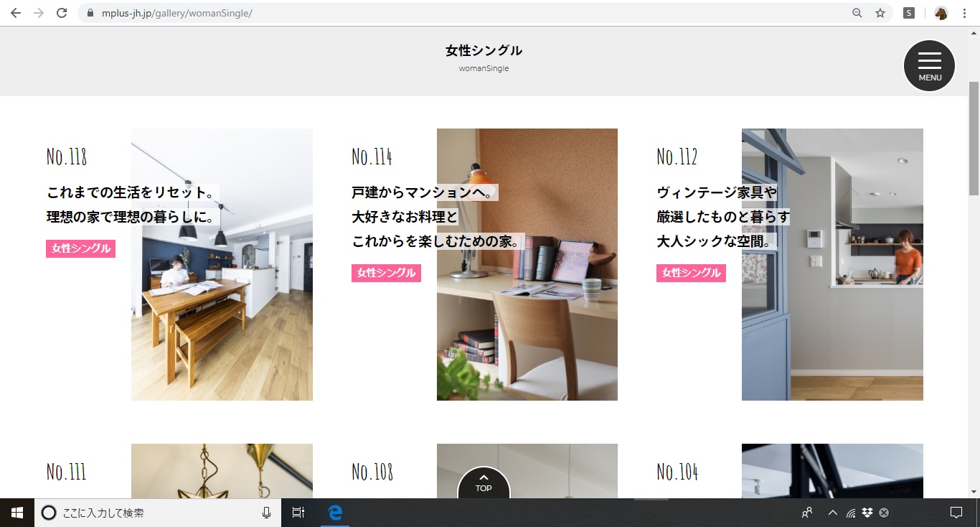Focus the taskbar search box ここに入力して検索
This screenshot has height=527, width=980.
point(158,513)
